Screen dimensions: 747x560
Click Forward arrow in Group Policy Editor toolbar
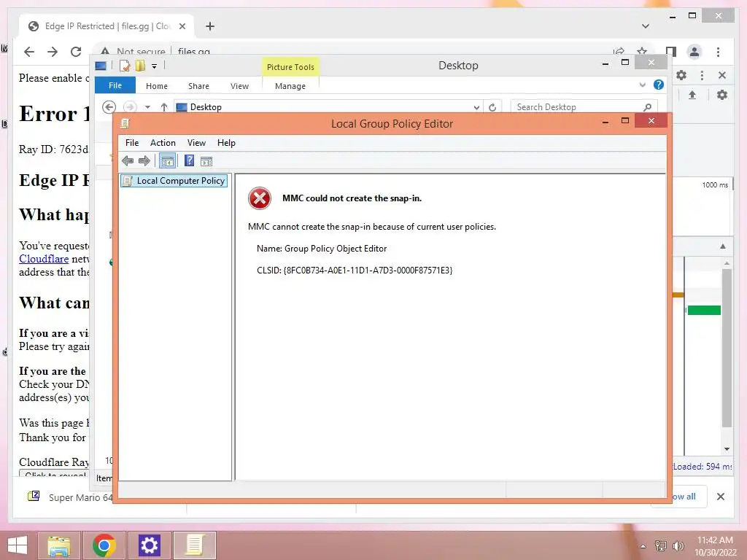[x=144, y=161]
